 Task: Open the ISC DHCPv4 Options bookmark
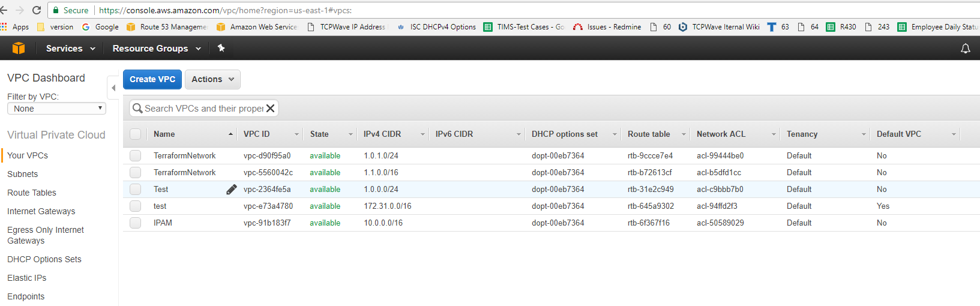pyautogui.click(x=436, y=27)
